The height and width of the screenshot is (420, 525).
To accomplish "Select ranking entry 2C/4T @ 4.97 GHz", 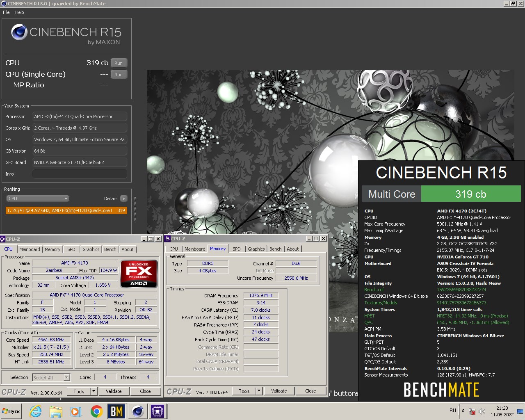I will [x=66, y=210].
